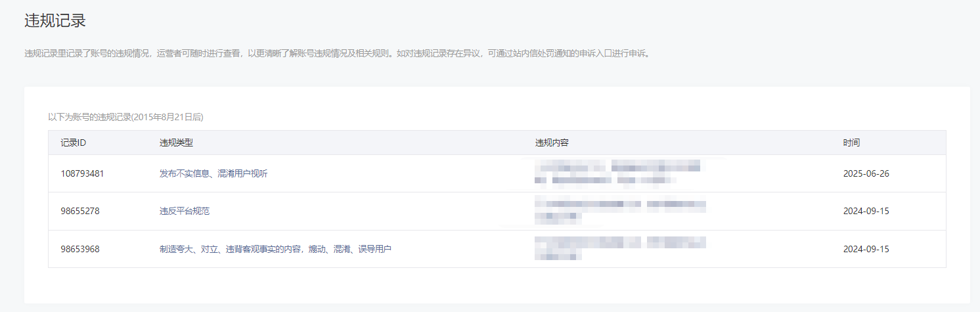Click the 2024-09-15 date in row 98655278
The image size is (980, 312).
click(866, 211)
